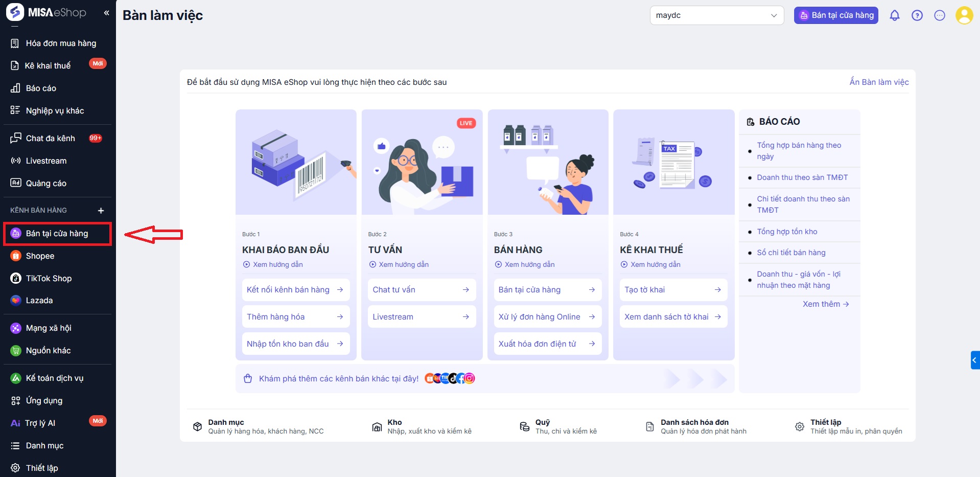This screenshot has height=477, width=980.
Task: Click Kết nối kênh bán hàng button
Action: [295, 290]
